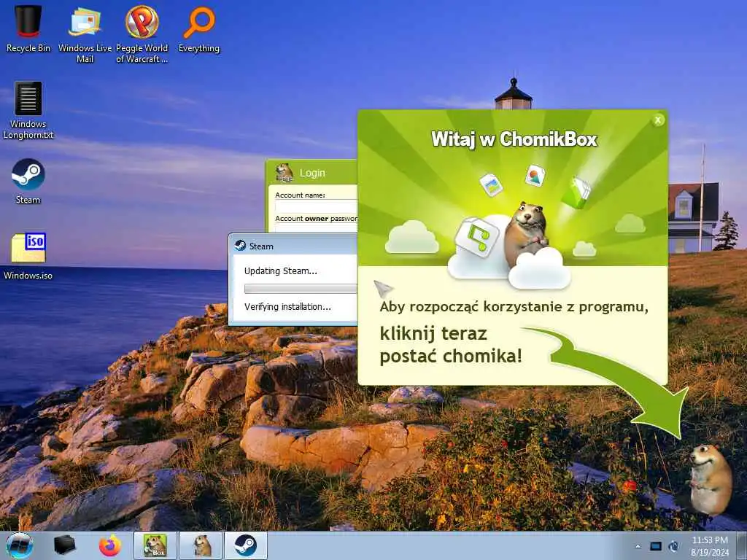Click the music note file icon in banner
The height and width of the screenshot is (560, 747).
click(x=477, y=237)
